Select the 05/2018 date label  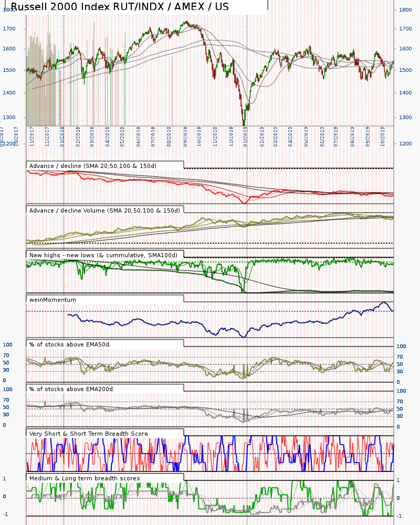click(x=122, y=136)
